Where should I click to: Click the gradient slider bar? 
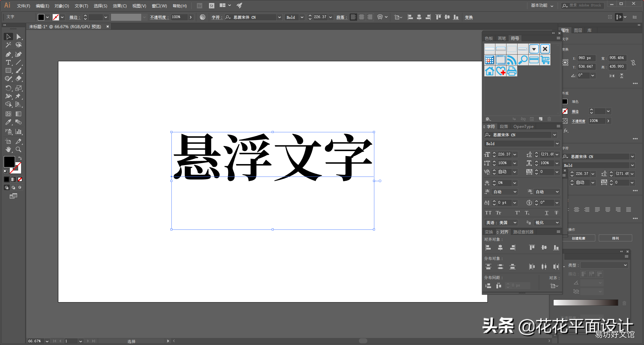click(x=586, y=303)
